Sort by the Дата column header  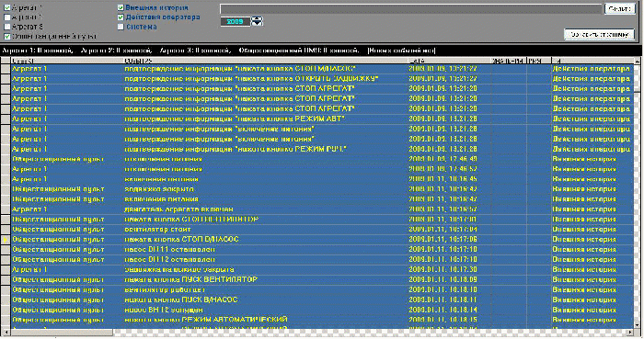click(x=450, y=61)
